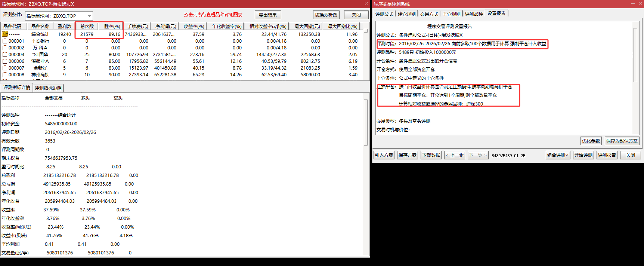
Task: Click the 评测报告 button
Action: click(x=607, y=155)
